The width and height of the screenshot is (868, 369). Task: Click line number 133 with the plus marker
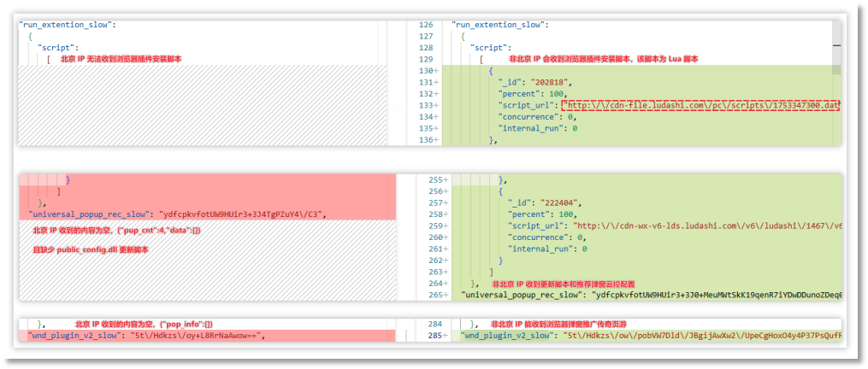click(x=427, y=105)
